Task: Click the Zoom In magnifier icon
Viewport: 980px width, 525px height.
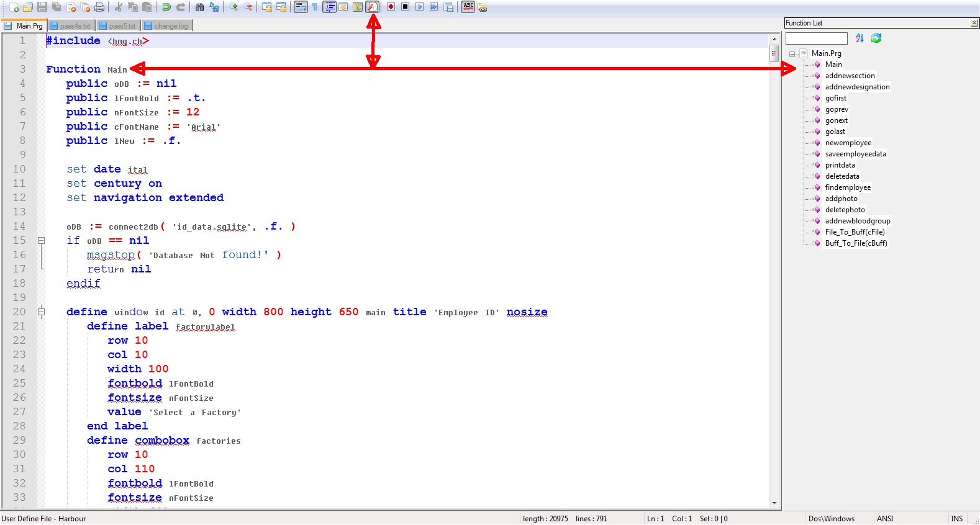Action: [x=234, y=7]
